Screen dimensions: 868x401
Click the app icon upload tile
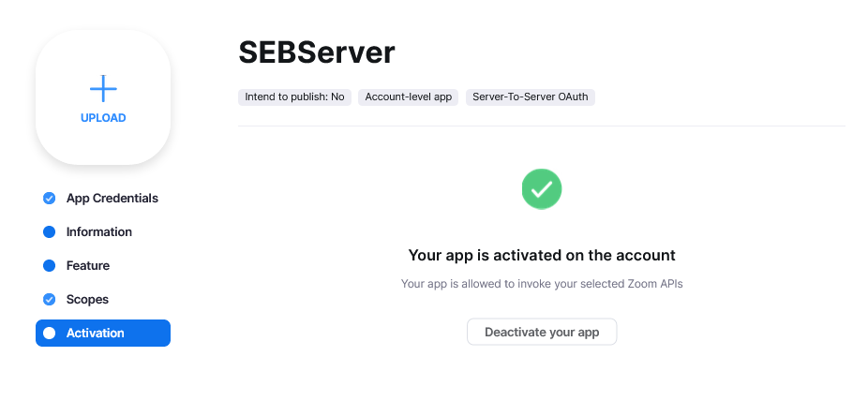click(x=103, y=141)
